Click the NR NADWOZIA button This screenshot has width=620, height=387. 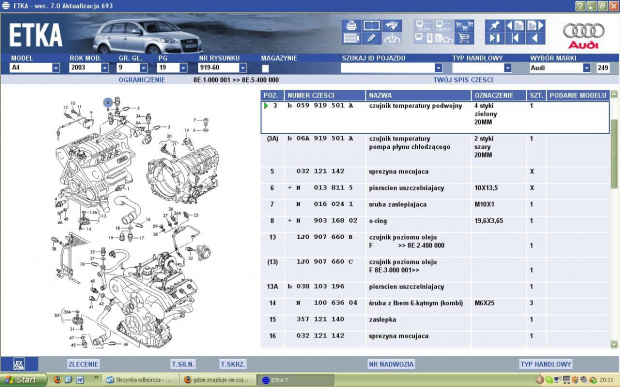tap(391, 364)
